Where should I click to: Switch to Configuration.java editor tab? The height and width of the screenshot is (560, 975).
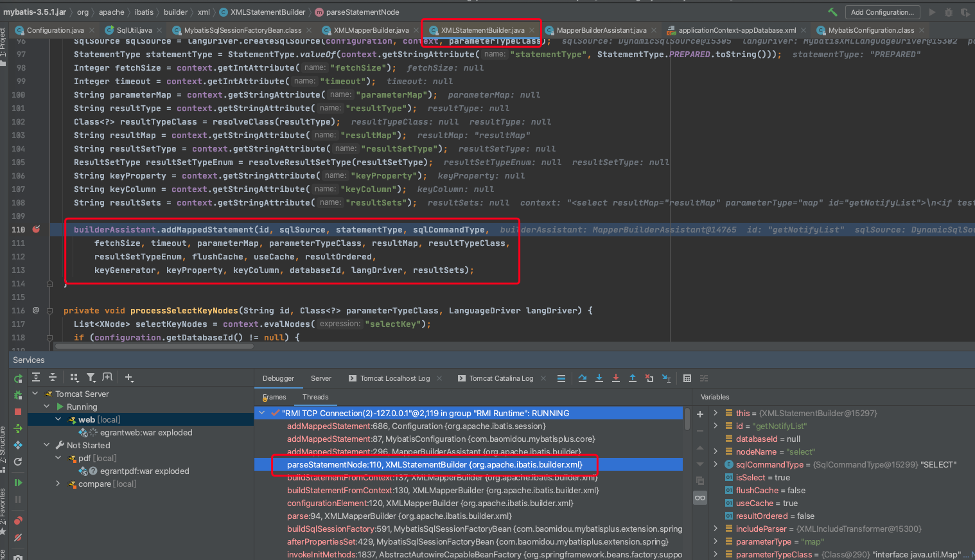55,30
